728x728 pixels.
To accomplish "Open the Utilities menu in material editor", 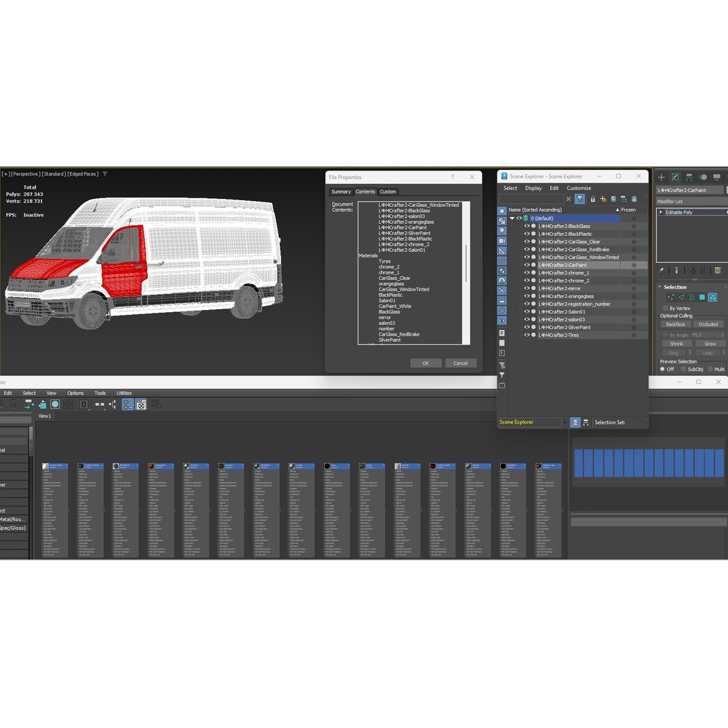I will [124, 393].
